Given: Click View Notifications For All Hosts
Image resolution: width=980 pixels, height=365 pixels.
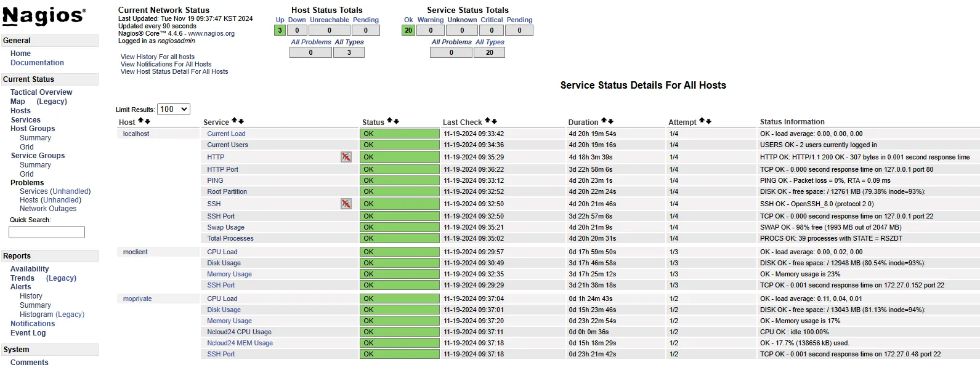Looking at the screenshot, I should click(166, 64).
